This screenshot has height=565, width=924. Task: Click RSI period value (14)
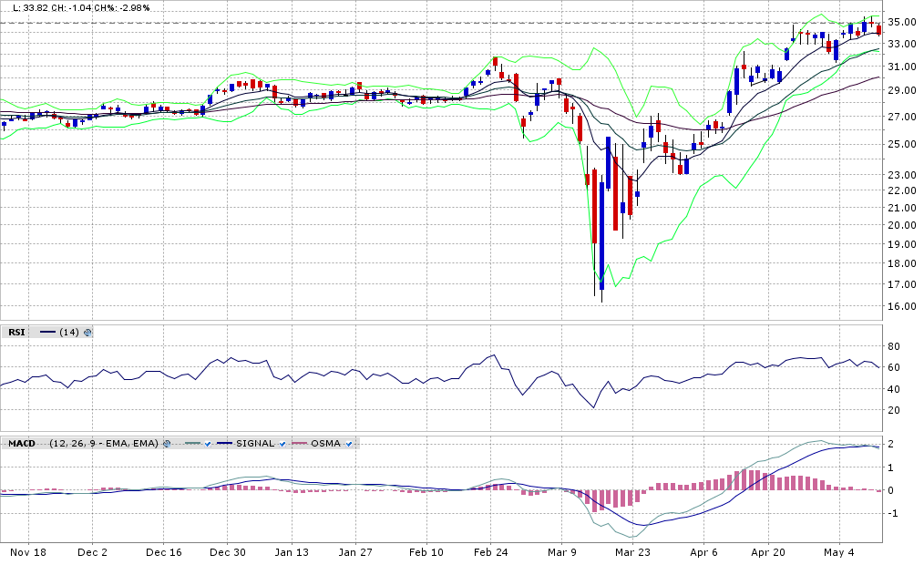point(69,333)
